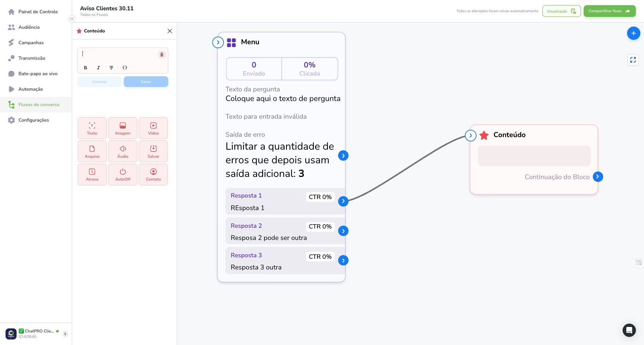Open Todos os Fluxos breadcrumb link

[x=94, y=15]
